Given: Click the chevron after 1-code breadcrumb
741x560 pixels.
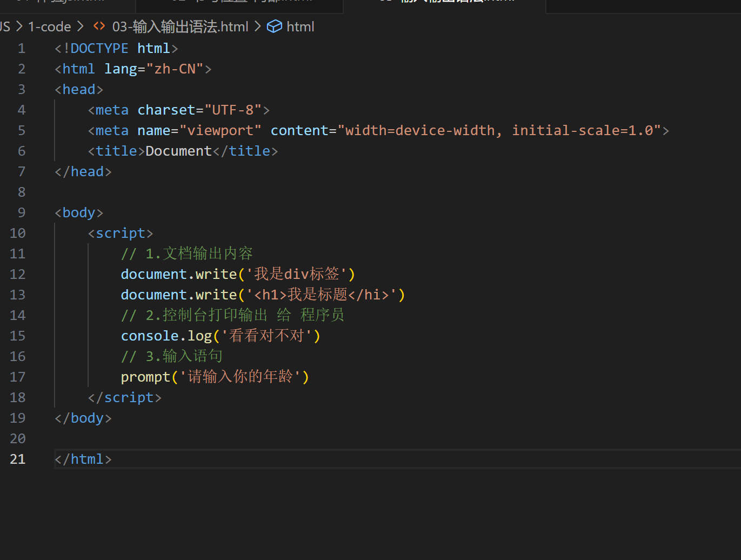Looking at the screenshot, I should (x=81, y=26).
